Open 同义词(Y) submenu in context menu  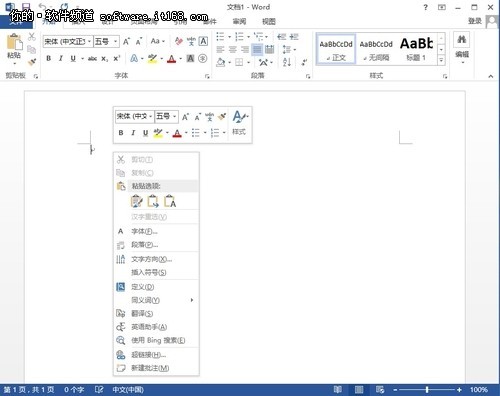click(156, 300)
